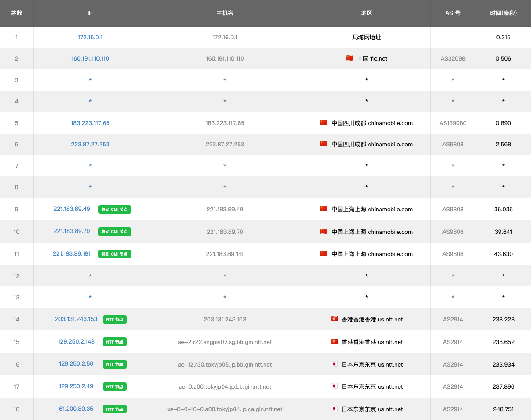Screen dimensions: 531x420
Task: Click the AS 号 column header
Action: click(x=453, y=13)
